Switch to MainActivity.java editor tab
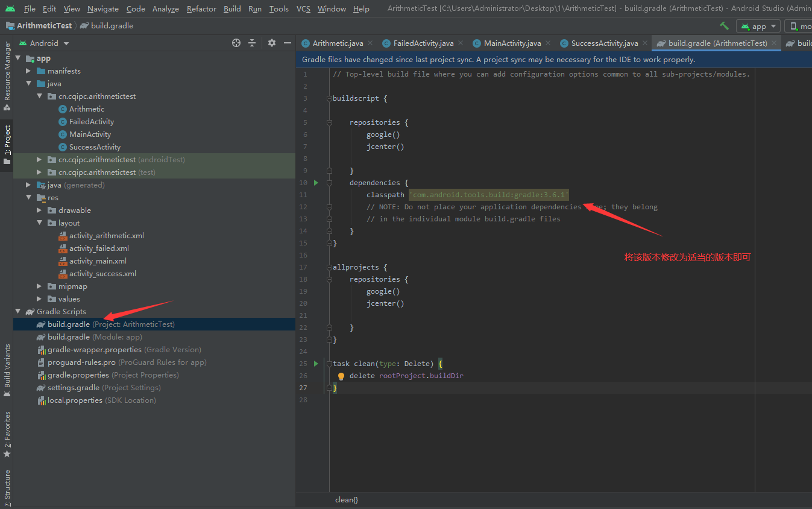This screenshot has height=509, width=812. [x=512, y=43]
